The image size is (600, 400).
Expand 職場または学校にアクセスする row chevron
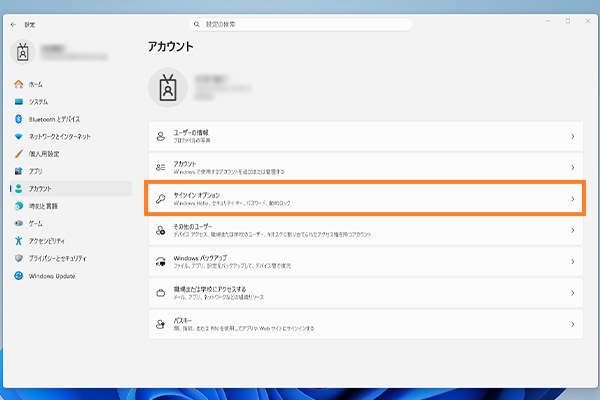(572, 293)
